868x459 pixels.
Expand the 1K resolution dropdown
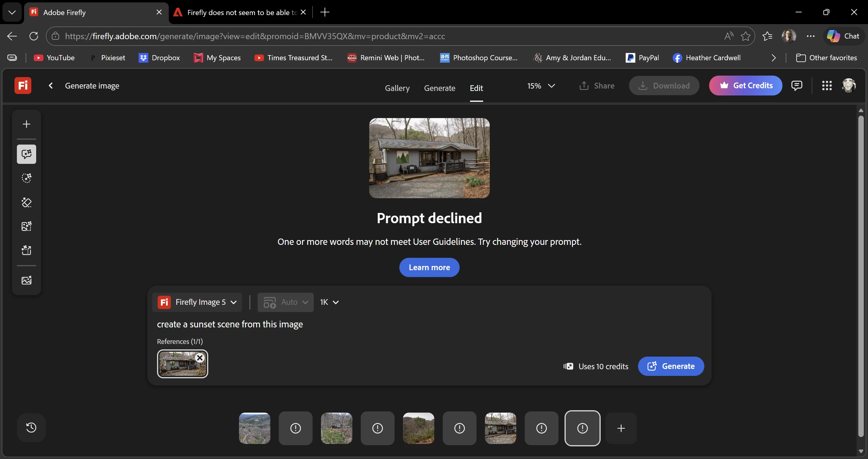click(329, 302)
